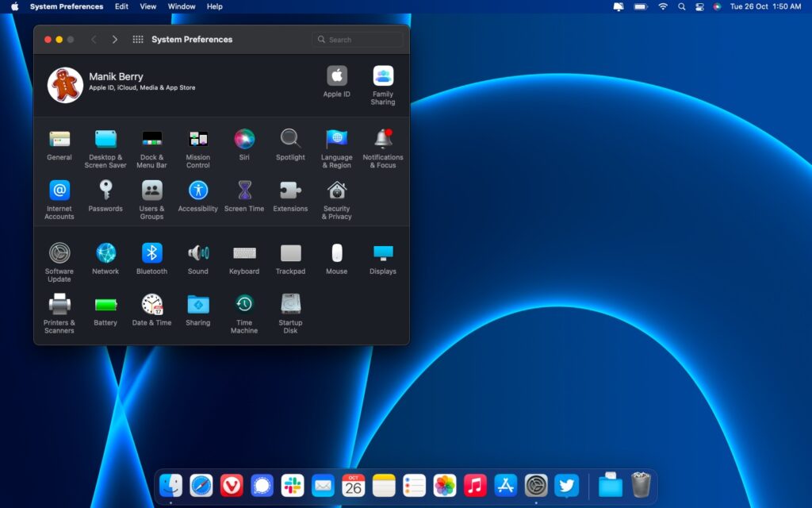The image size is (812, 508).
Task: Launch Slack from the Dock
Action: click(293, 485)
